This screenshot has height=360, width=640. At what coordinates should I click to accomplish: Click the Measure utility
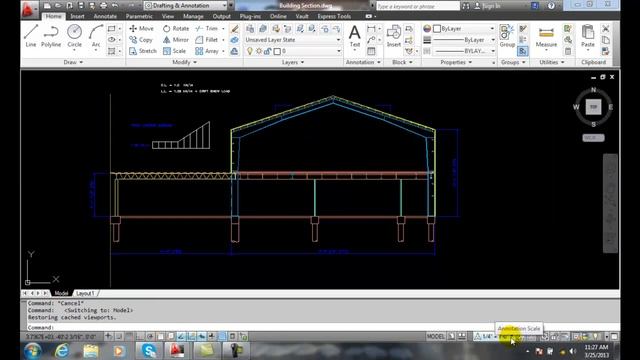[x=546, y=36]
